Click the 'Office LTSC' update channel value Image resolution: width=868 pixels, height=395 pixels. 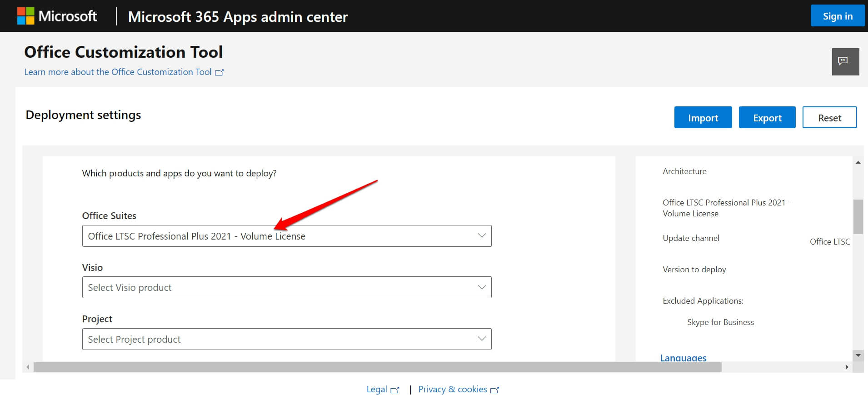pyautogui.click(x=830, y=242)
